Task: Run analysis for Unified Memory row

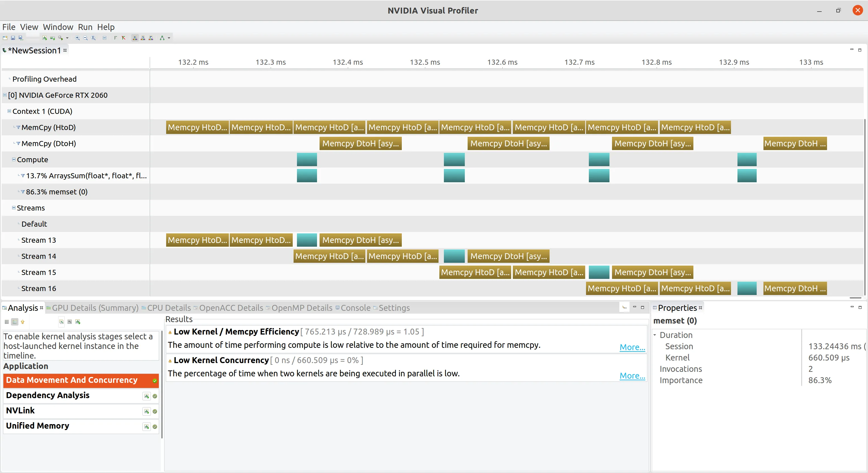Action: pyautogui.click(x=147, y=427)
